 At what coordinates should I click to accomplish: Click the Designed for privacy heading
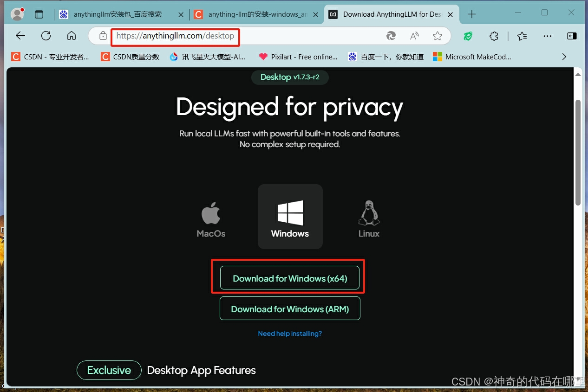[x=289, y=107]
